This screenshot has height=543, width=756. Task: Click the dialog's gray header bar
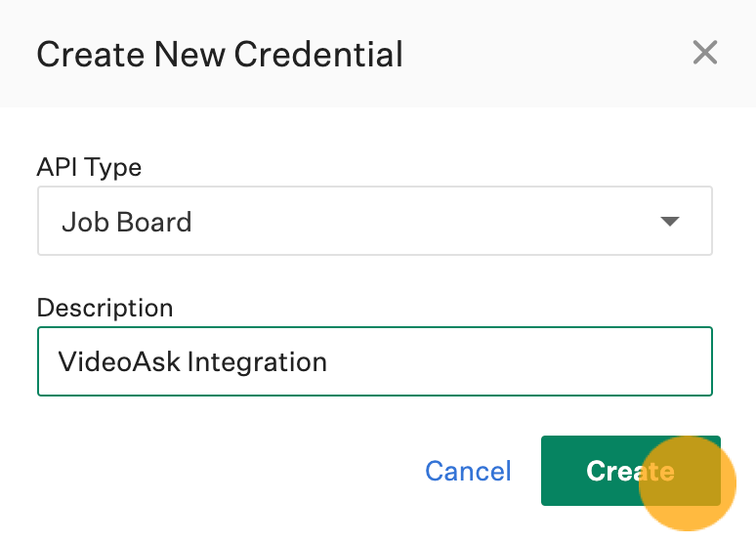point(378,54)
